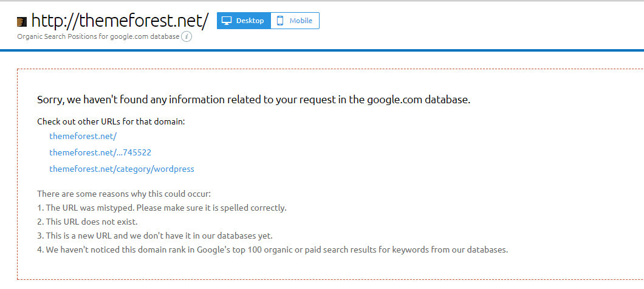The height and width of the screenshot is (289, 644).
Task: Click the info icon after google.com database
Action: (187, 36)
